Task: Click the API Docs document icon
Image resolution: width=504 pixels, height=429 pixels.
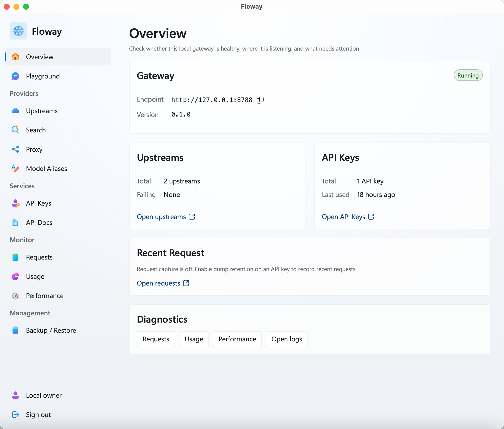Action: 15,222
